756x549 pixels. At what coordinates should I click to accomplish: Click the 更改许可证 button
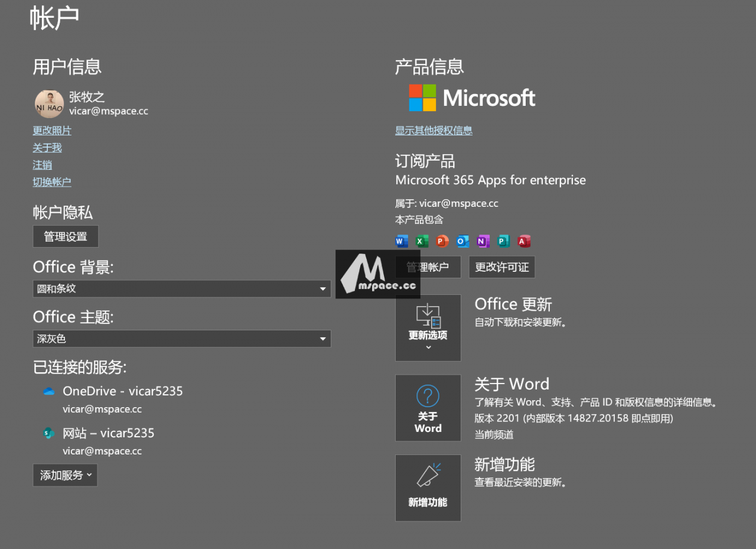tap(502, 267)
